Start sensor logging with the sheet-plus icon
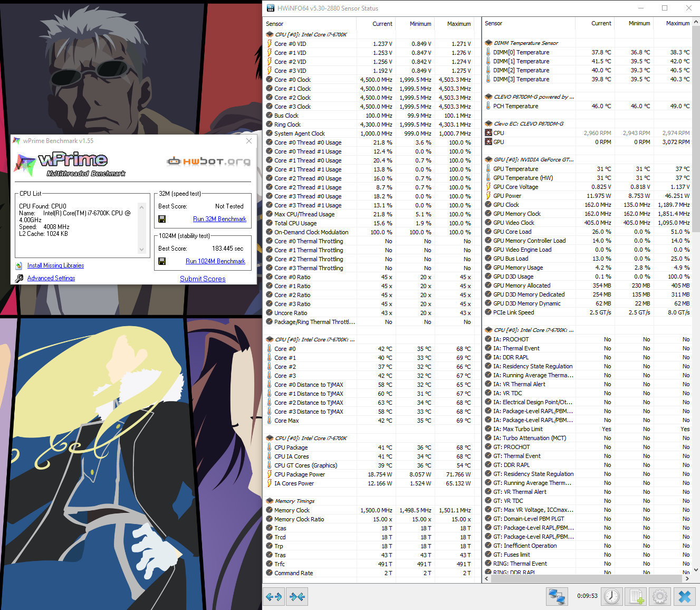The width and height of the screenshot is (700, 610). (636, 596)
